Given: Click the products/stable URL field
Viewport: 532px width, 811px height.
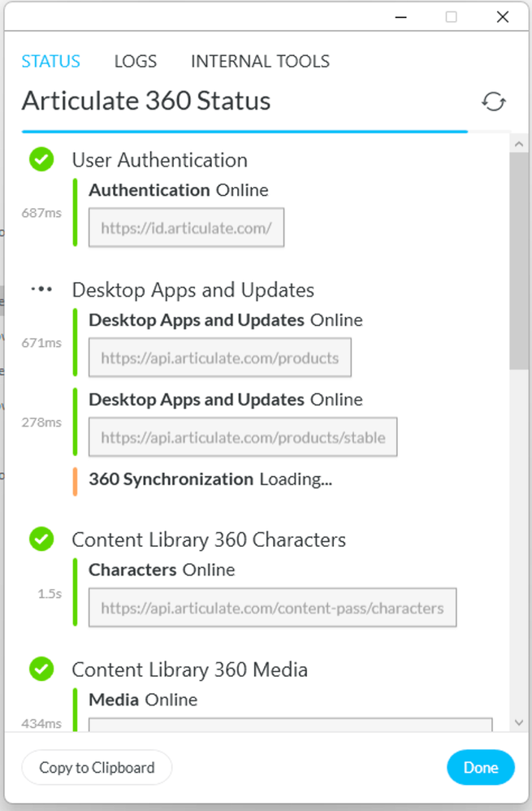Looking at the screenshot, I should tap(243, 438).
